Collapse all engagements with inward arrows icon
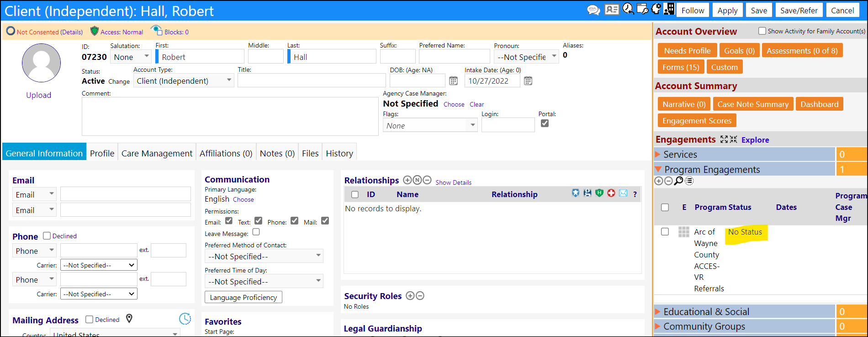868x337 pixels. (734, 139)
